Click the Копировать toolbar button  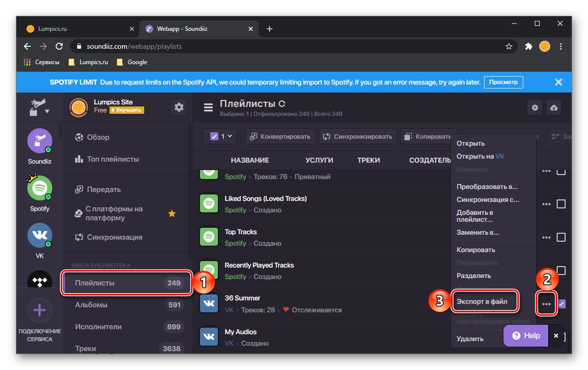click(428, 136)
